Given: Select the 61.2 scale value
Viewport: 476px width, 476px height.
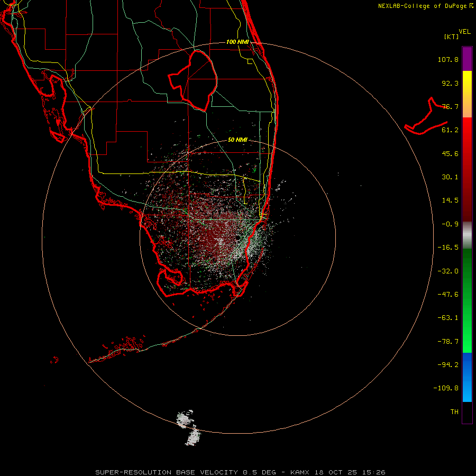Looking at the screenshot, I should click(x=450, y=130).
